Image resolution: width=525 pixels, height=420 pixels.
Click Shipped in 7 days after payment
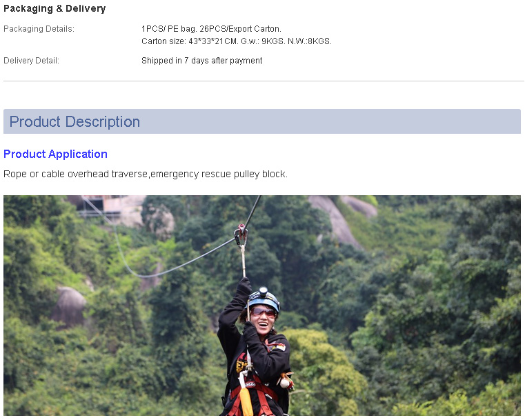[x=202, y=61]
